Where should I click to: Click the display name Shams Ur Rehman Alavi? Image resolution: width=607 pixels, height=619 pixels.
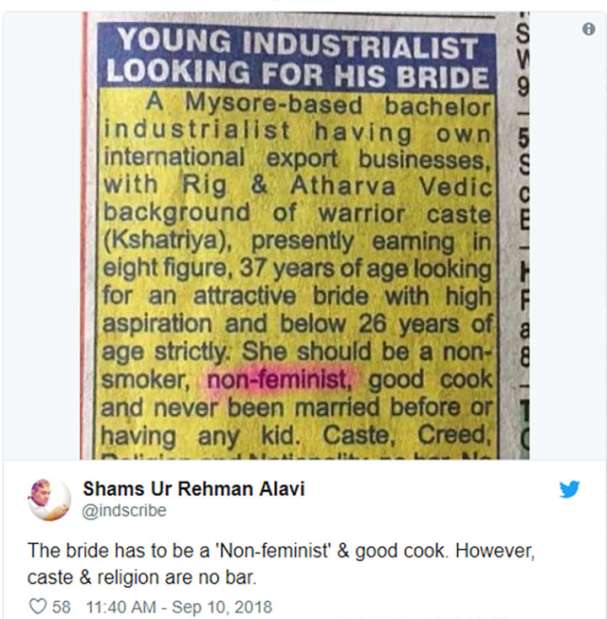[194, 489]
